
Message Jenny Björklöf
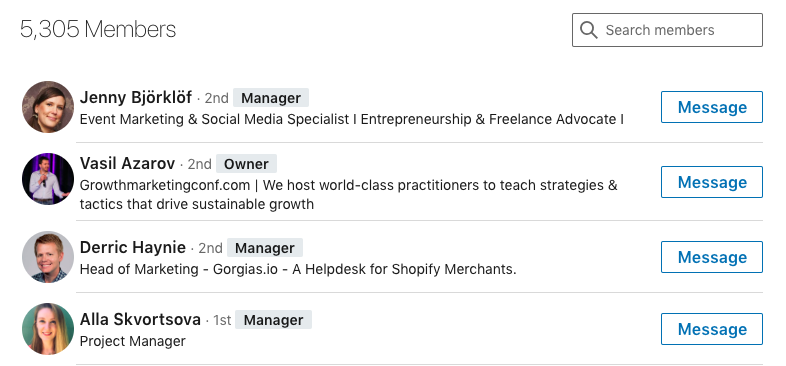click(712, 107)
